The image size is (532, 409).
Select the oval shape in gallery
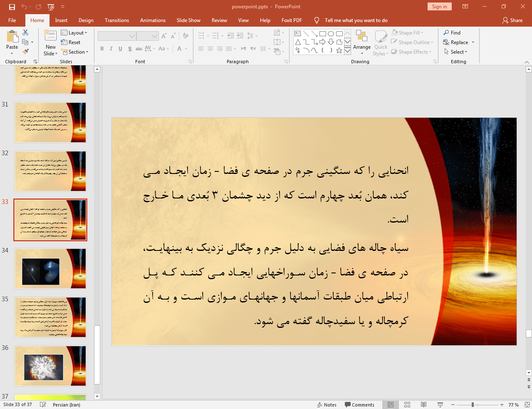[331, 34]
